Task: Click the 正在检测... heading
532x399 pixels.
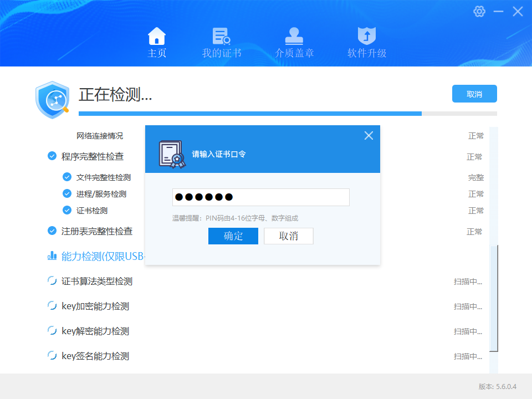Action: tap(115, 94)
